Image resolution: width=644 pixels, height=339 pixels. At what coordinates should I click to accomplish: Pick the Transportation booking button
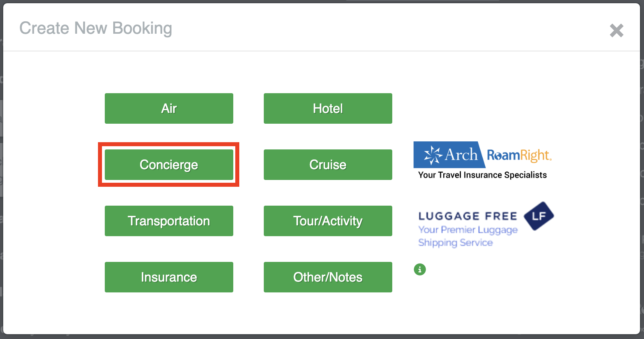pos(169,221)
